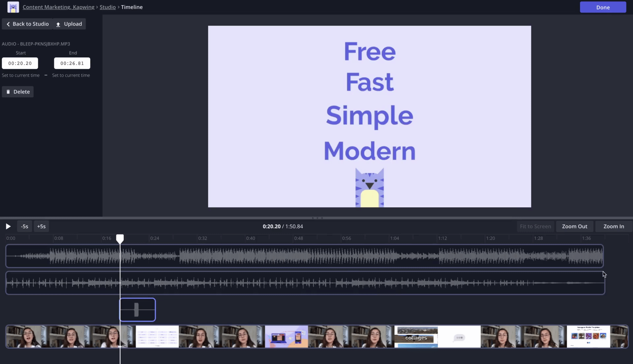Click the Start time input field
This screenshot has height=364, width=633.
click(20, 63)
